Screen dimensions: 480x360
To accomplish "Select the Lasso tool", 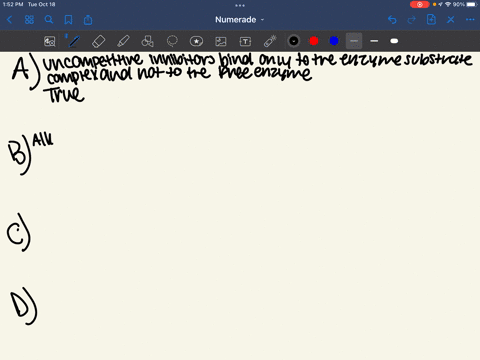I will [172, 41].
